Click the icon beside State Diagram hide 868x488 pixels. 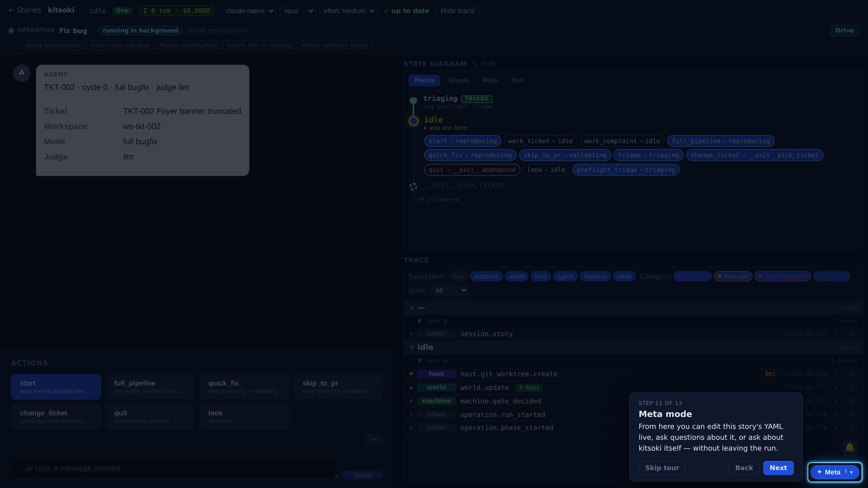(x=475, y=64)
